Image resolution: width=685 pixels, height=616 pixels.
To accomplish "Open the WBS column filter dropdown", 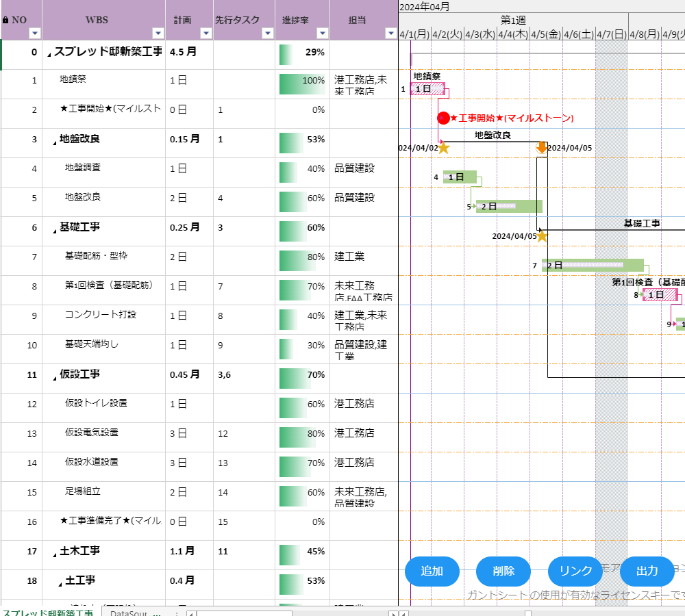I will pos(158,33).
